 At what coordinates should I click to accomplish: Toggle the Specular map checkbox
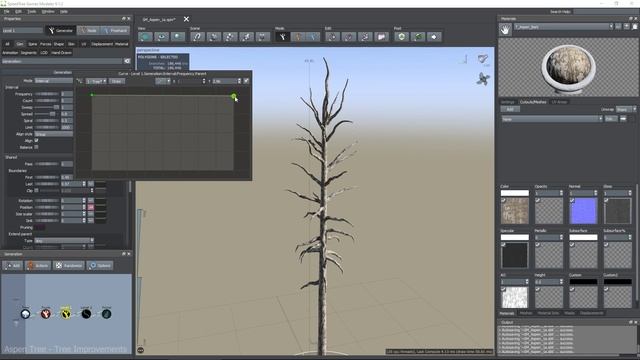tap(503, 244)
